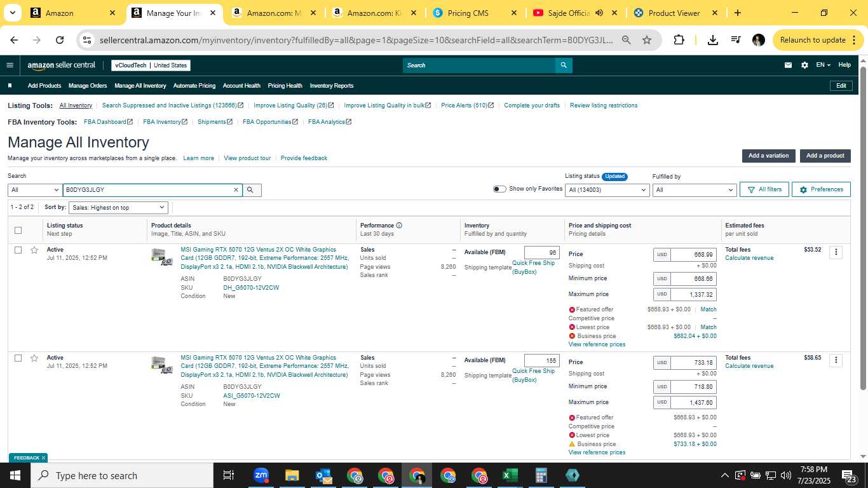Click the Add a product button
The image size is (868, 488).
click(825, 156)
